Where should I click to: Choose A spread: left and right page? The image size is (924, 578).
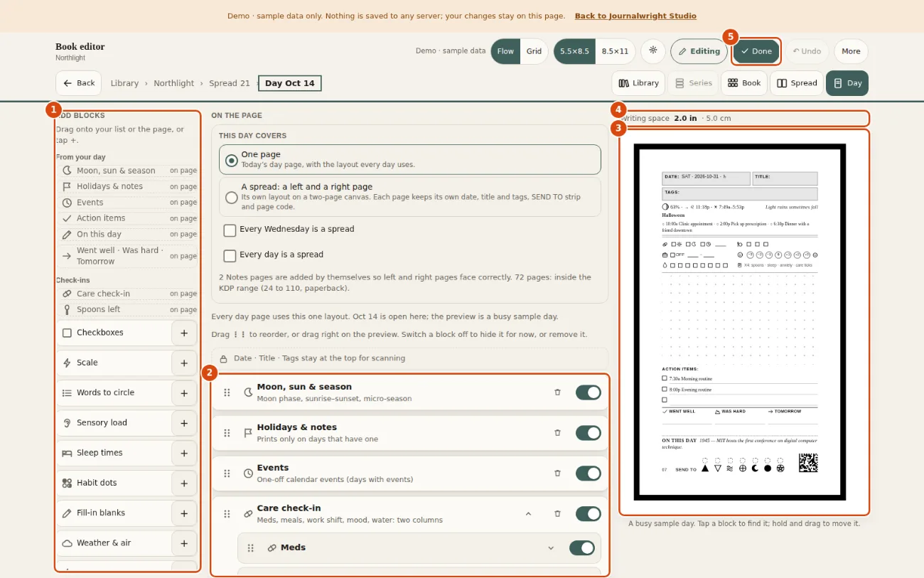coord(231,198)
